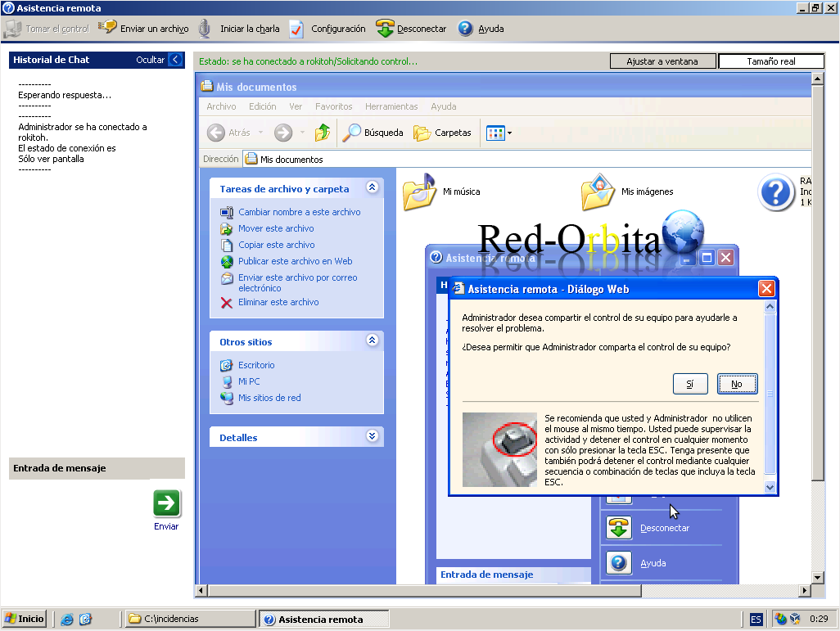The width and height of the screenshot is (840, 631).
Task: Toggle the Carpetas pane button
Action: (x=442, y=133)
